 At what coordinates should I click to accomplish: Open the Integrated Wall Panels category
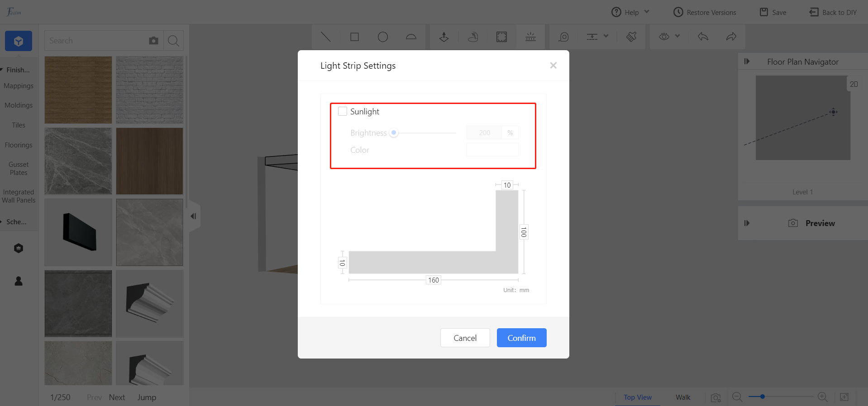point(19,196)
